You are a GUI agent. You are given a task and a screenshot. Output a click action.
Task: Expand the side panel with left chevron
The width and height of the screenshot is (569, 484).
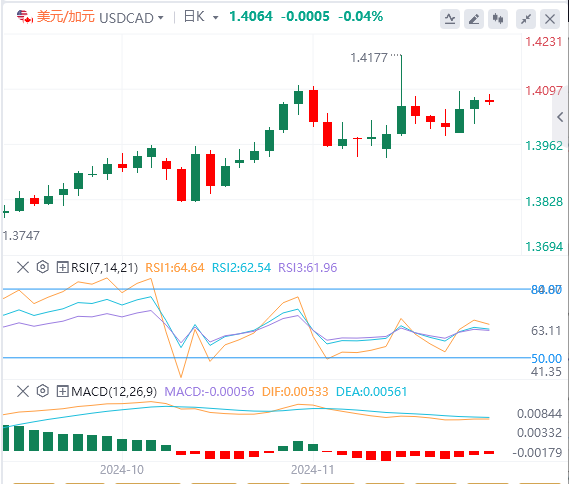(560, 117)
